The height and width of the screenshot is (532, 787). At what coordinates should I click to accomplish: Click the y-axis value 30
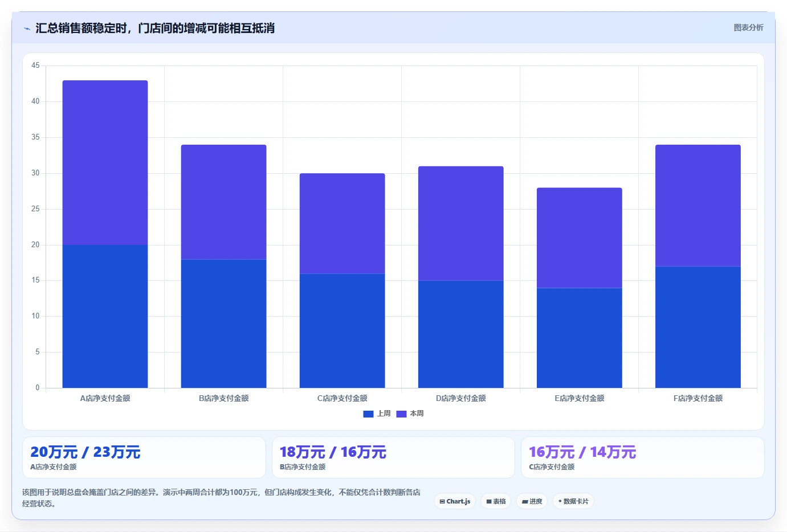(35, 173)
